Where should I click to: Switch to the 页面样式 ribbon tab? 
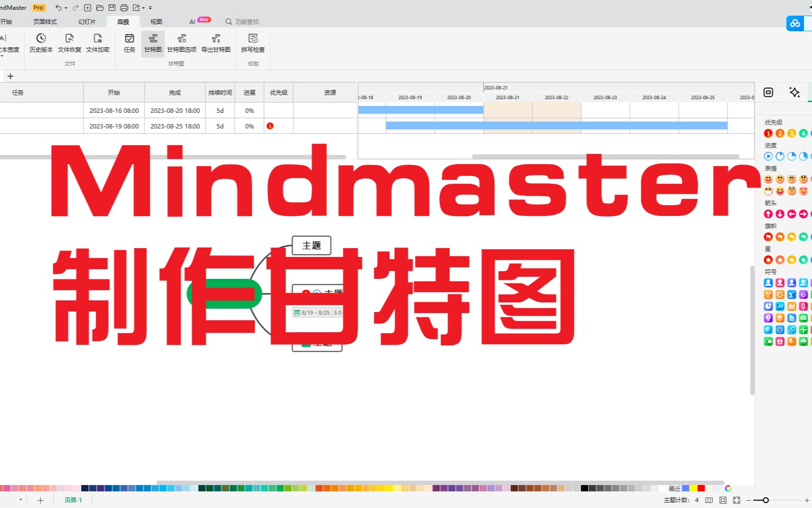coord(45,22)
